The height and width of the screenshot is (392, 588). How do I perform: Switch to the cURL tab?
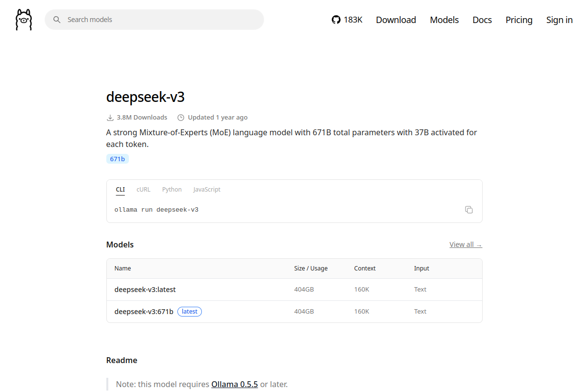(x=144, y=190)
